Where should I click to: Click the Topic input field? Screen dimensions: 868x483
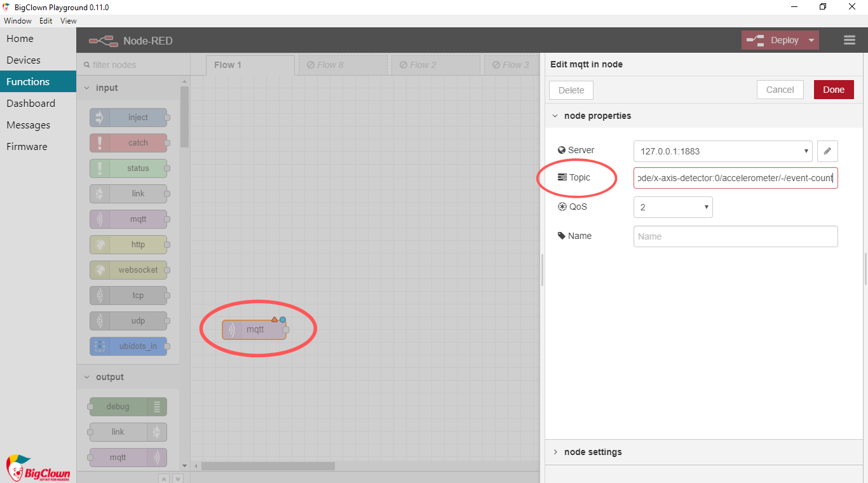[x=736, y=178]
